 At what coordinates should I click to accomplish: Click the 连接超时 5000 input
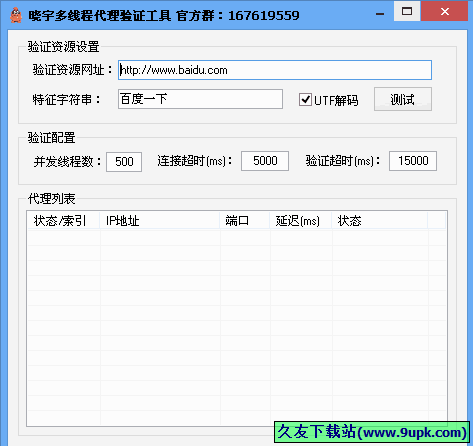click(265, 161)
